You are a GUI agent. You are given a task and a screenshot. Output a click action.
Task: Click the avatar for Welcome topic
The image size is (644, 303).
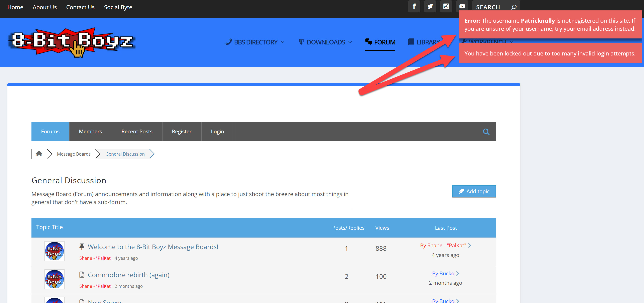point(55,251)
